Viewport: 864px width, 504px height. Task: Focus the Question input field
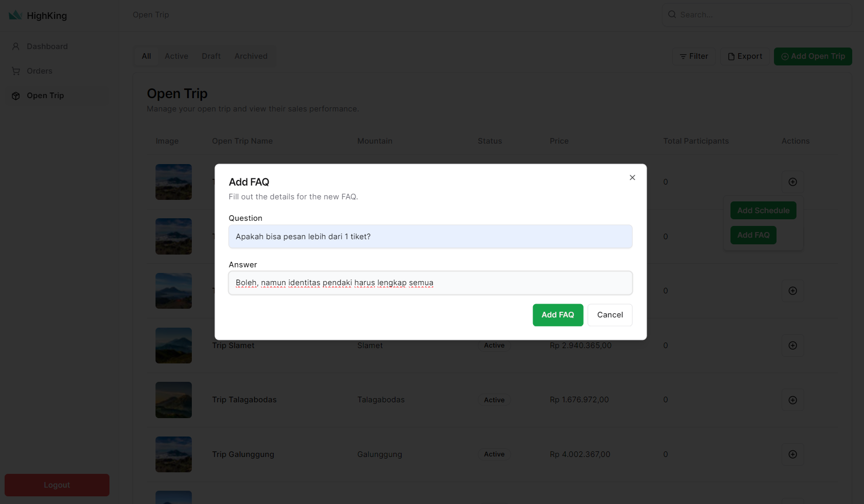pos(430,237)
